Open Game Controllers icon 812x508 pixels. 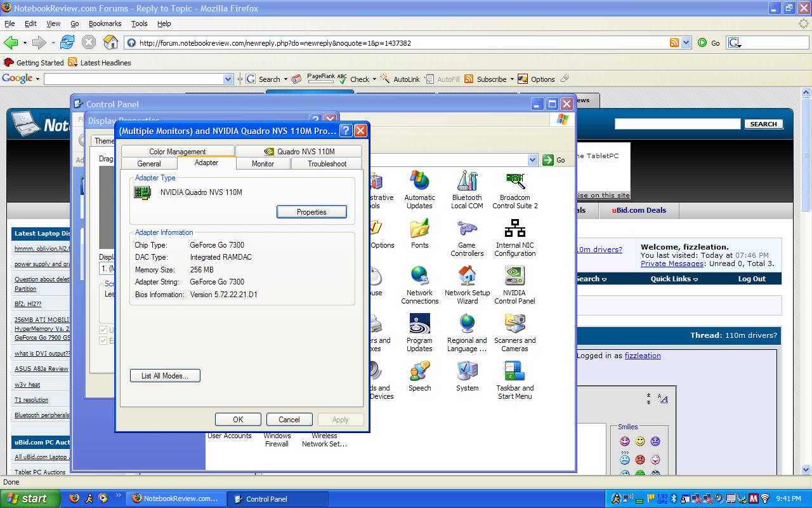(467, 237)
